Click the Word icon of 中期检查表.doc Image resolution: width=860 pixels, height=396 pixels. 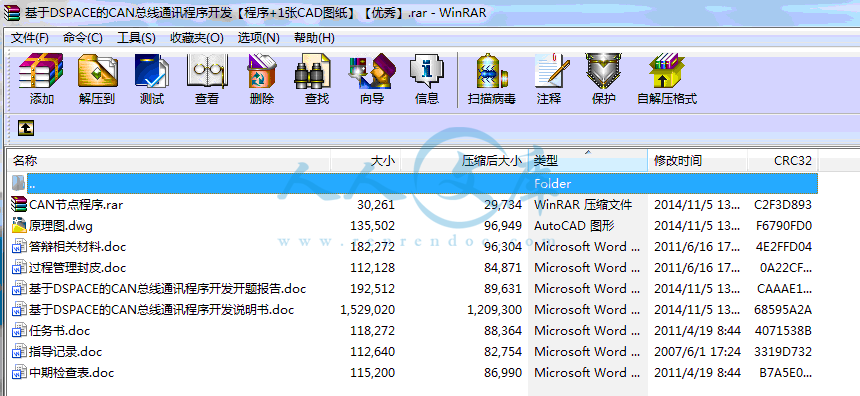pos(19,373)
